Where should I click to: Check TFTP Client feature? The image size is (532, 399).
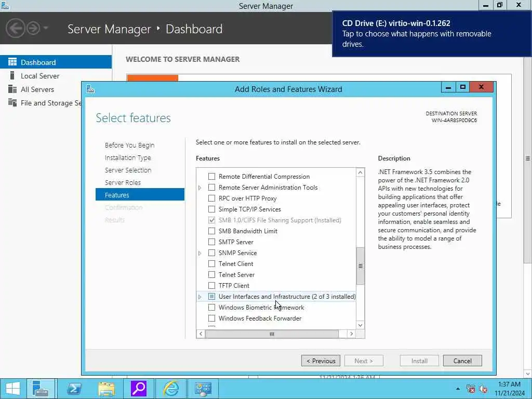(211, 285)
